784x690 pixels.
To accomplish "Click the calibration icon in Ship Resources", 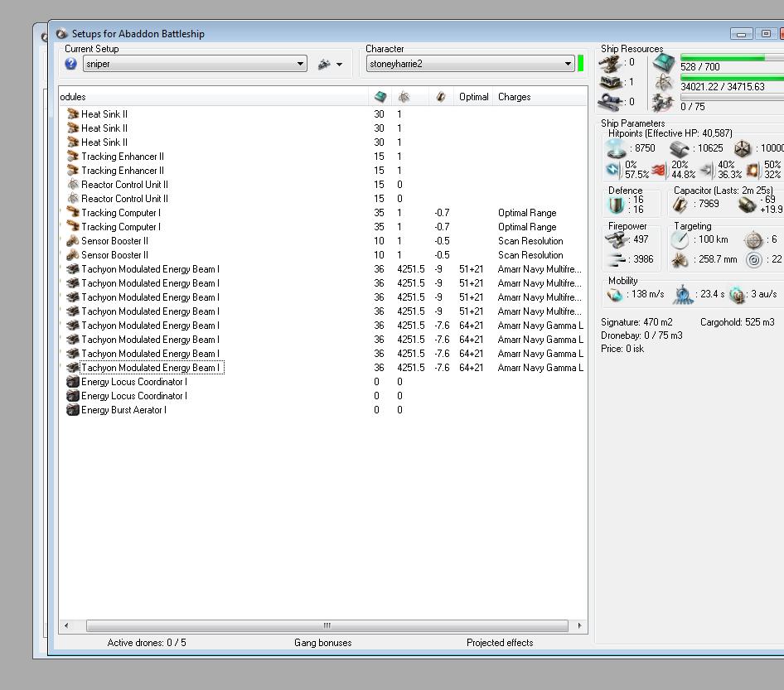I will (609, 102).
